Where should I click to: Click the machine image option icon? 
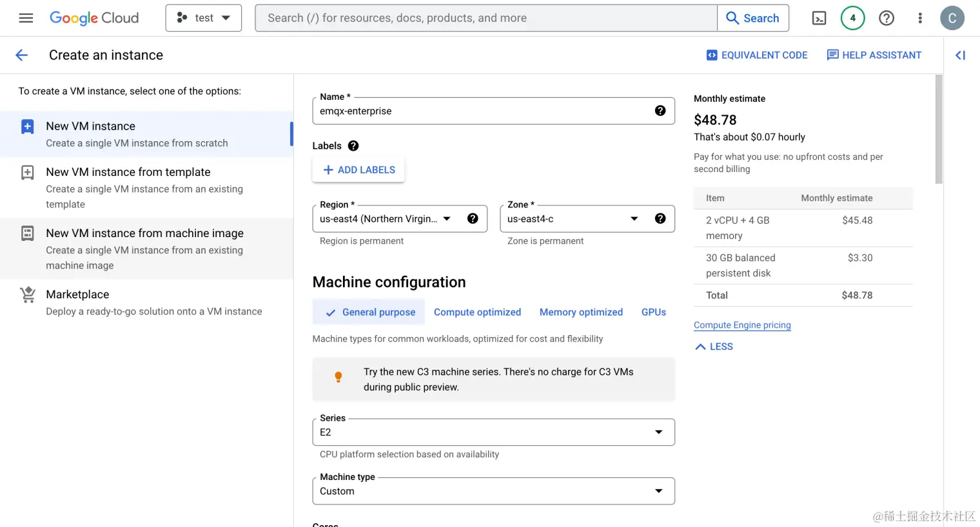click(27, 233)
